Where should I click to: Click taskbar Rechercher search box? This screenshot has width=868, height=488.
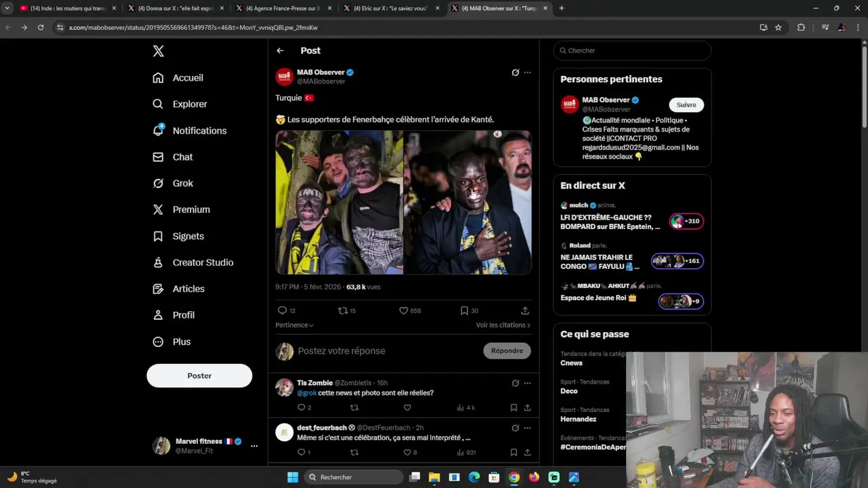353,477
